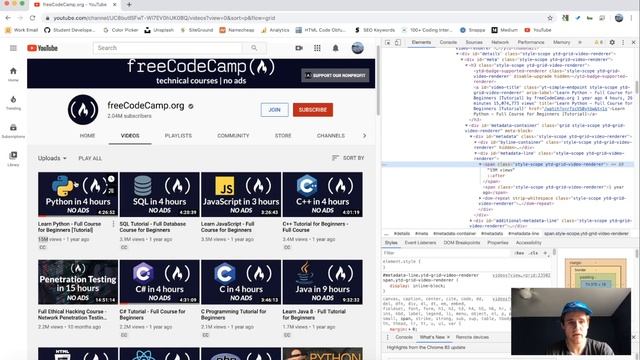Open DevTools settings gear
This screenshot has width=640, height=360.
612,42
